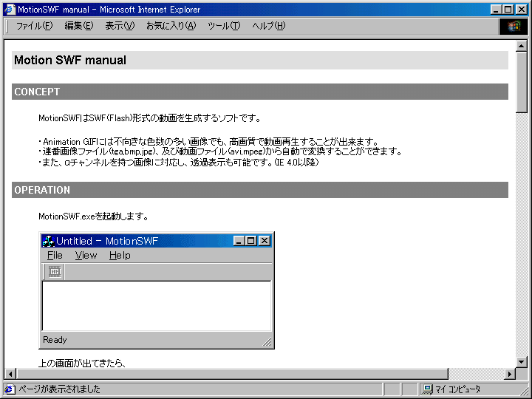Click the MotionSWF close button in image

click(x=265, y=241)
